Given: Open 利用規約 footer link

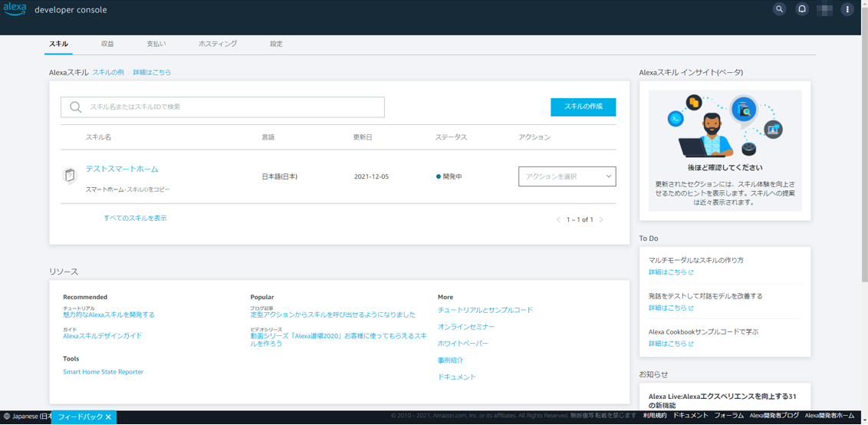Looking at the screenshot, I should pos(655,416).
